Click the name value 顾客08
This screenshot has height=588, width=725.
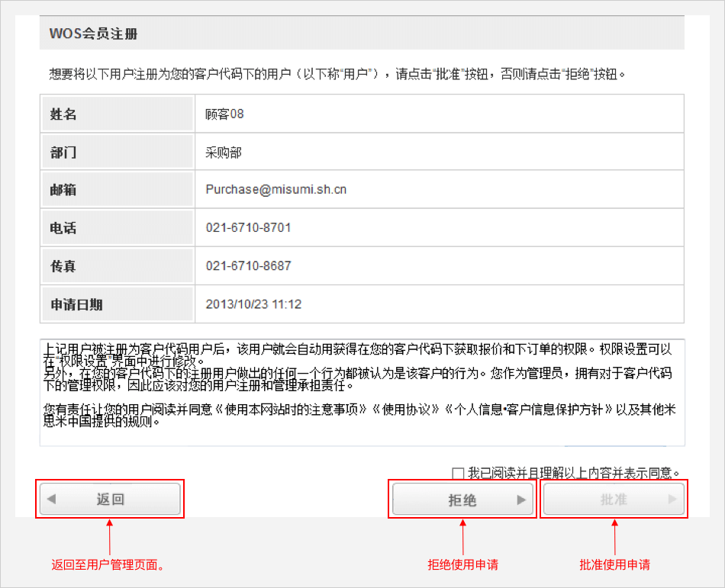224,114
